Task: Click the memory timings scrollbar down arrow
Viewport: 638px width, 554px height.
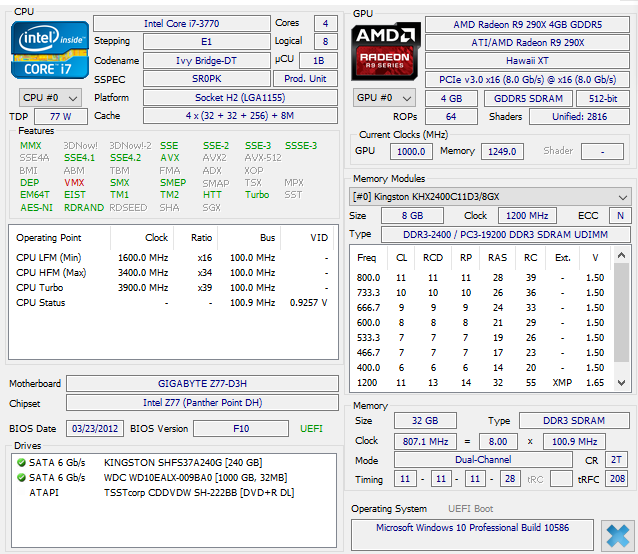Action: pos(621,382)
